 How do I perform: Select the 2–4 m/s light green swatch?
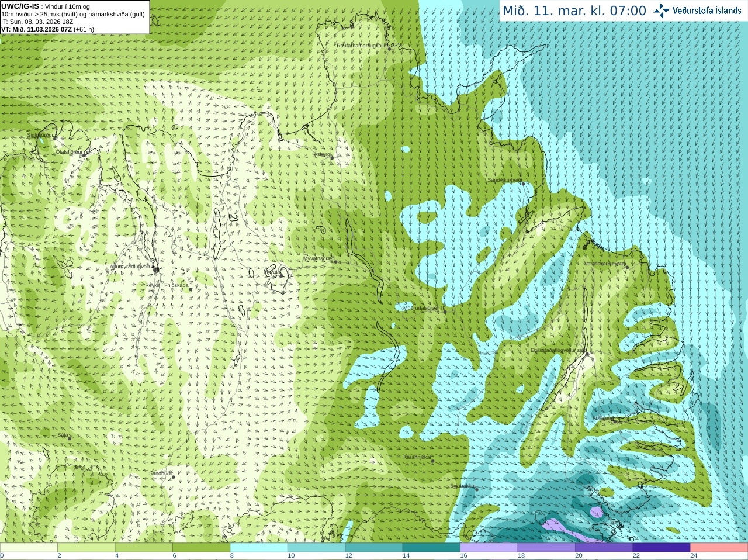coord(86,548)
